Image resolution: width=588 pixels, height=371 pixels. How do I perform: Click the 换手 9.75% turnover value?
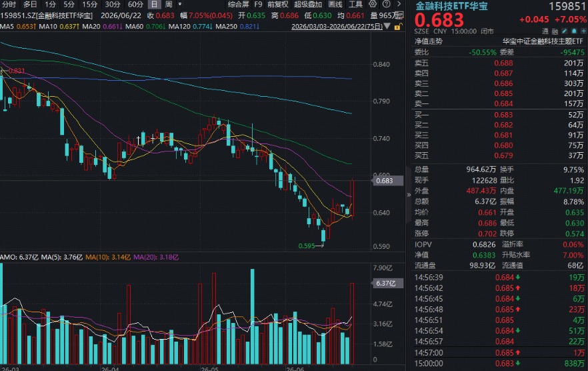pos(573,169)
